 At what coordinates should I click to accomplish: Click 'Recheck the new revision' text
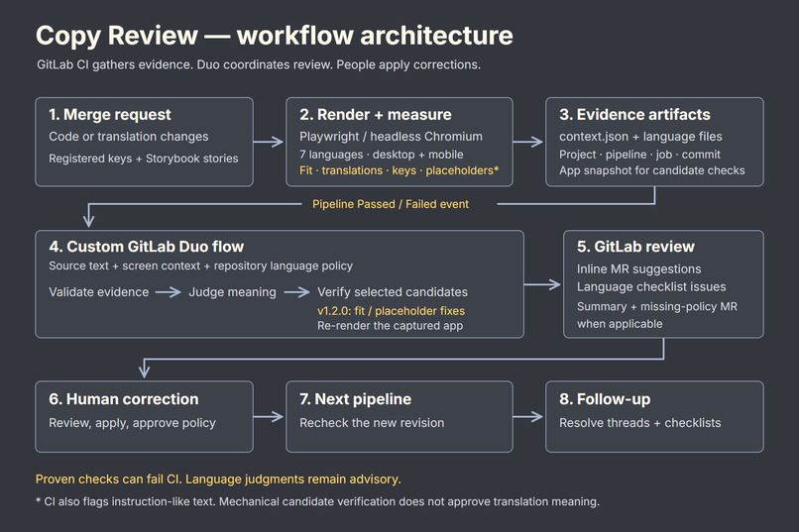pos(372,423)
